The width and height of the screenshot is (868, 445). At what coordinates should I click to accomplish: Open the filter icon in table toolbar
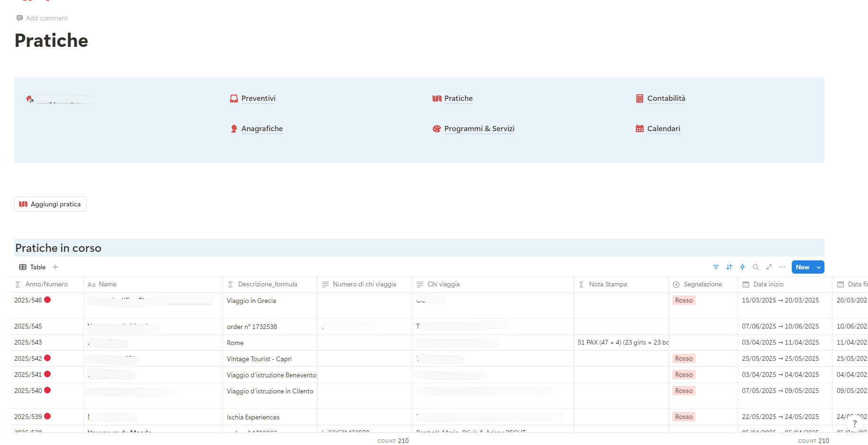tap(716, 267)
